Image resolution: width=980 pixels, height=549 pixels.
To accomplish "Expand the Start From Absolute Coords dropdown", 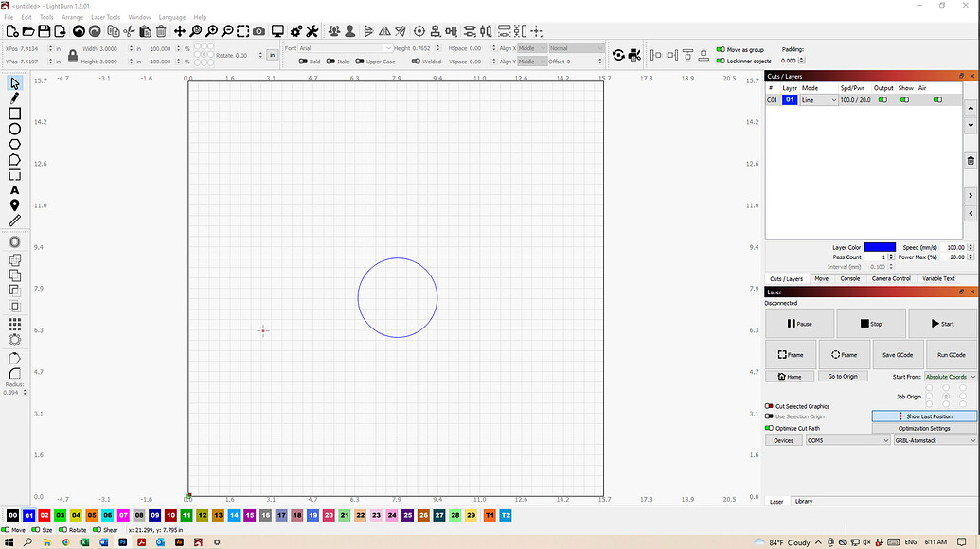I will [x=950, y=377].
